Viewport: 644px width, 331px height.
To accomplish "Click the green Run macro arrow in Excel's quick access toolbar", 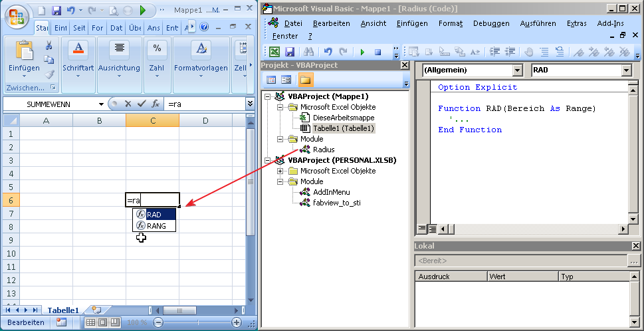I will point(142,10).
